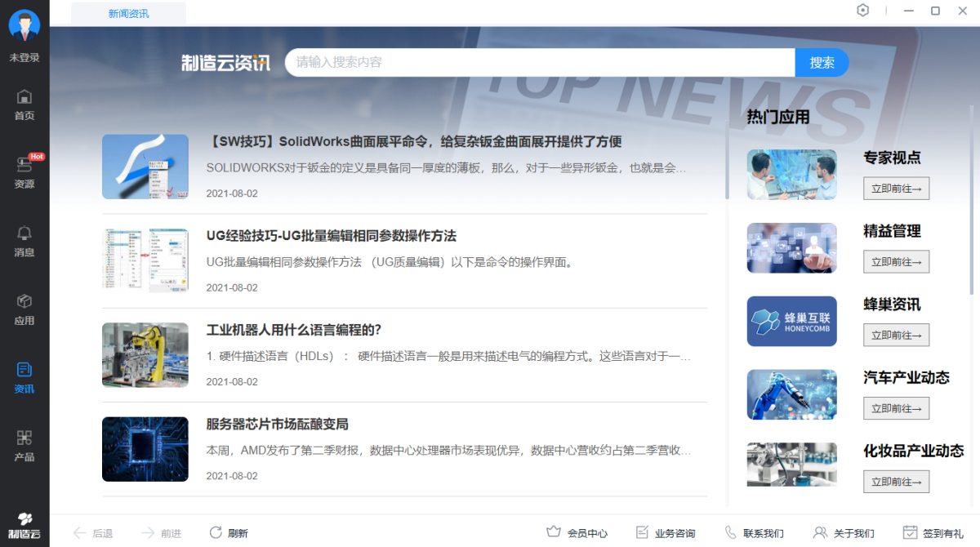Click the 汽车产业动态 title text
Viewport: 980px width, 547px height.
[x=906, y=377]
